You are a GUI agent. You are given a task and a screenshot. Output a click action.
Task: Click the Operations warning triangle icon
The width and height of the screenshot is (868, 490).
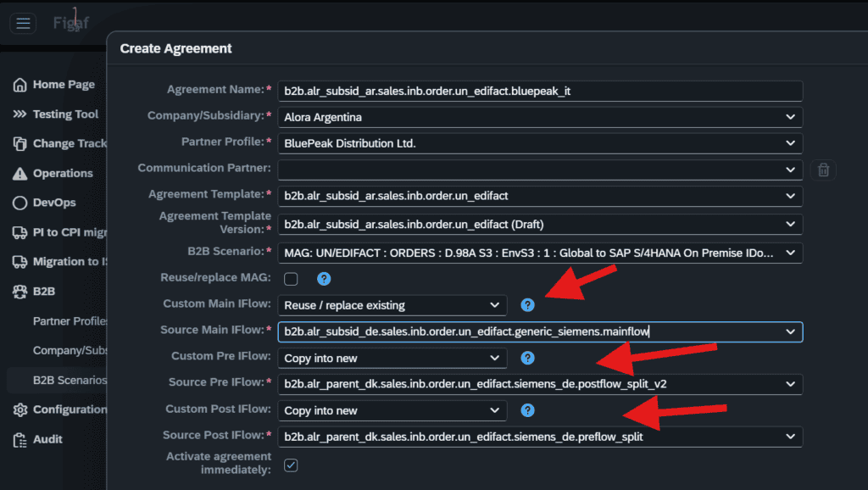click(x=20, y=173)
